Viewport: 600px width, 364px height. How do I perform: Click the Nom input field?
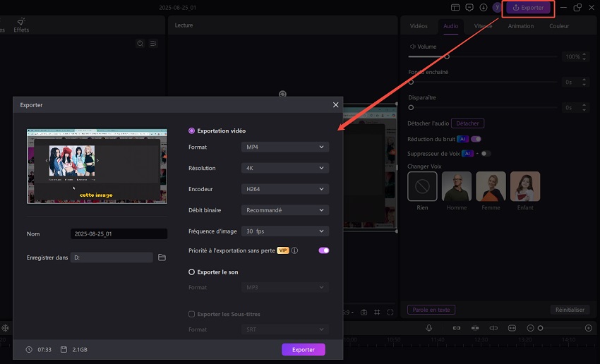(x=119, y=234)
